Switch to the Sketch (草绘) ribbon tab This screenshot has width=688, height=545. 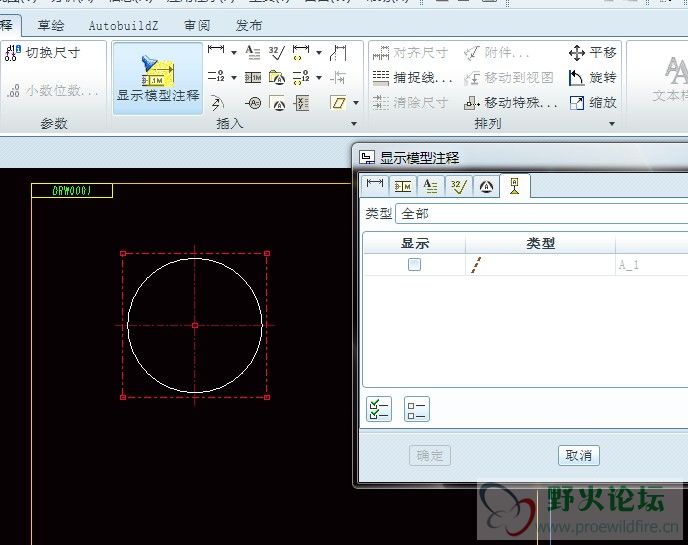click(51, 25)
